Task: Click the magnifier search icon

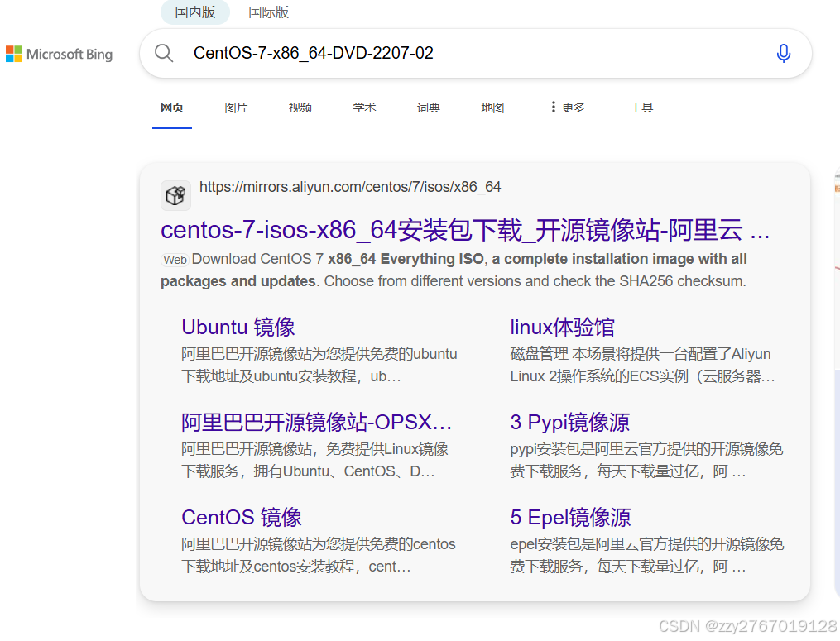Action: [x=164, y=53]
